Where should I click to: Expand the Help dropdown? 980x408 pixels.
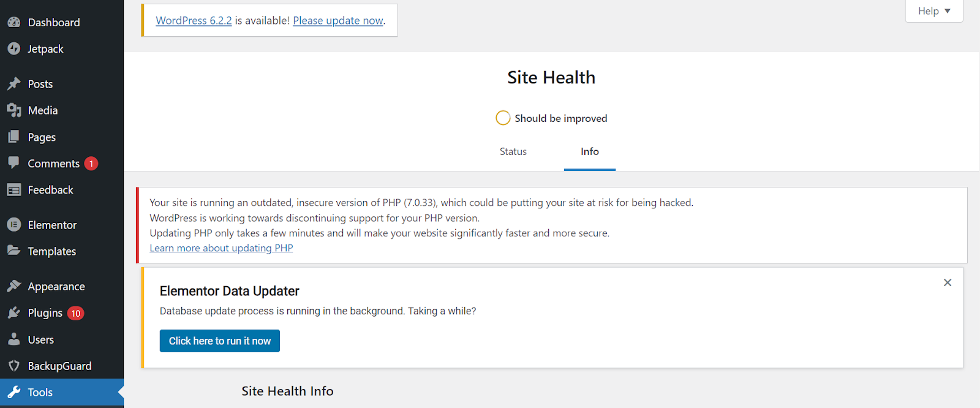[x=933, y=11]
